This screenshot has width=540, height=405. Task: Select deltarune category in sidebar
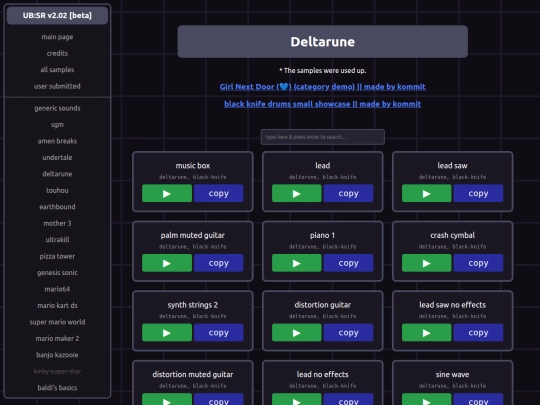point(57,174)
